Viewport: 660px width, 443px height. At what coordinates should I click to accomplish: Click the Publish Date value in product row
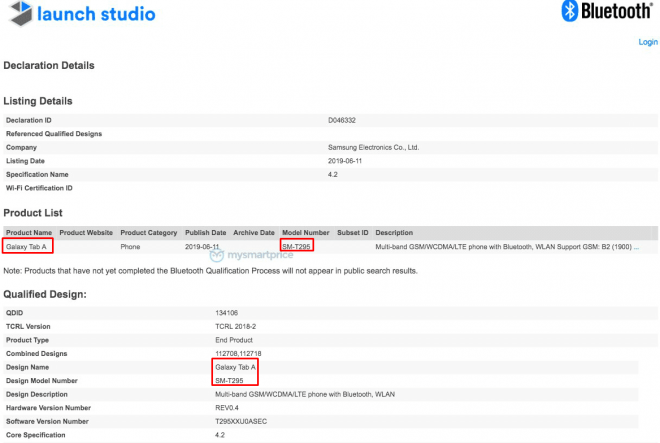pyautogui.click(x=202, y=247)
